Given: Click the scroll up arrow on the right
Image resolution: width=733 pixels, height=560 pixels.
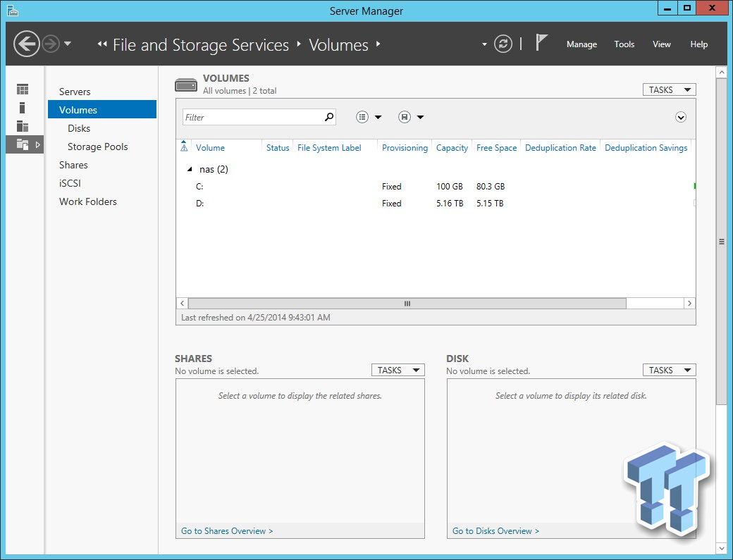Looking at the screenshot, I should click(721, 73).
